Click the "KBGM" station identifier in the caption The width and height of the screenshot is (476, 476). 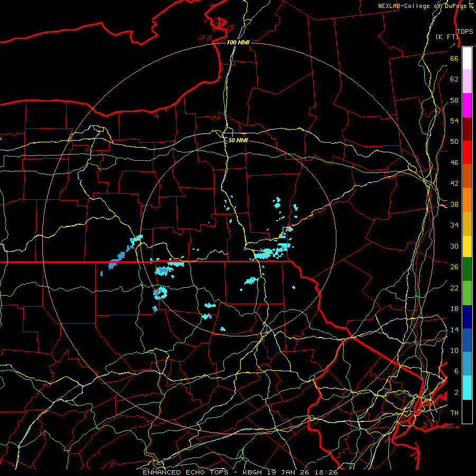coord(252,472)
